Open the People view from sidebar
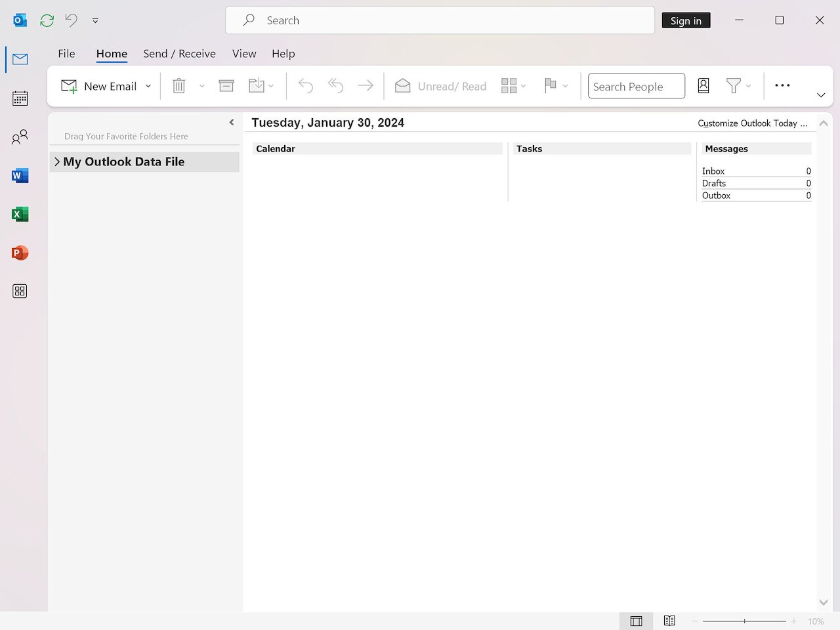Viewport: 840px width, 630px height. (20, 136)
